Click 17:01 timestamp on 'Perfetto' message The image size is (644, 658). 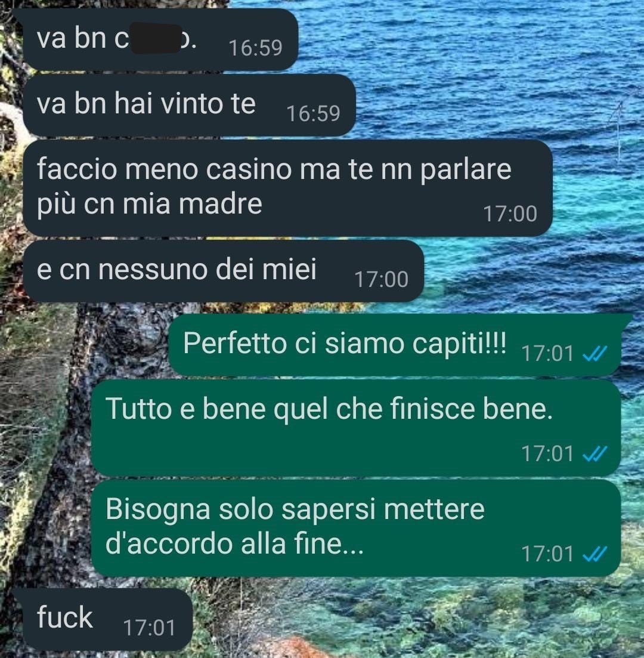tap(547, 354)
